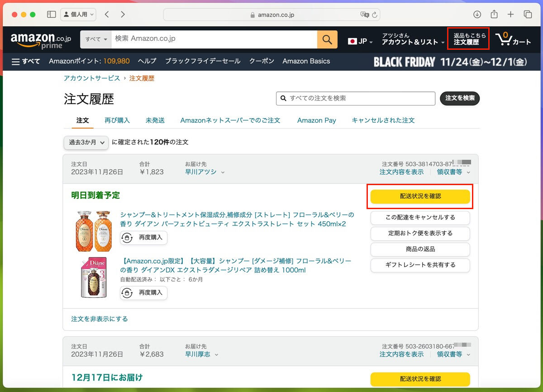Image resolution: width=543 pixels, height=392 pixels.
Task: Reload the page with refresh icon
Action: [x=375, y=14]
